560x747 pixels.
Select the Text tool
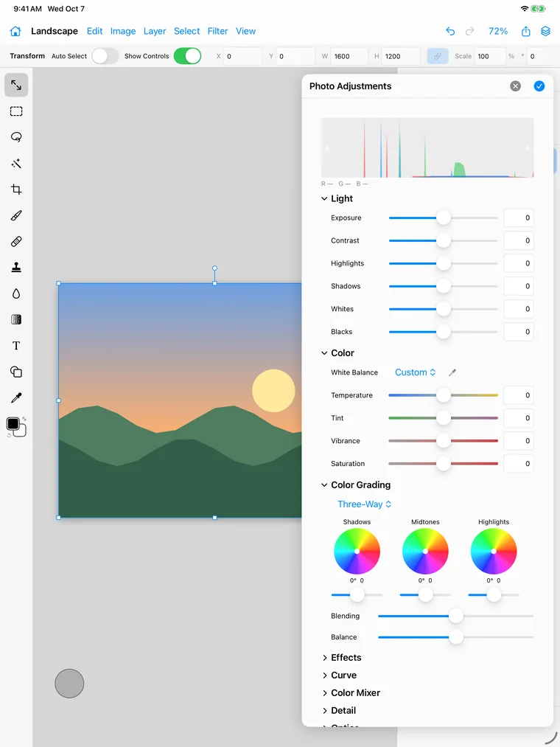click(x=16, y=346)
